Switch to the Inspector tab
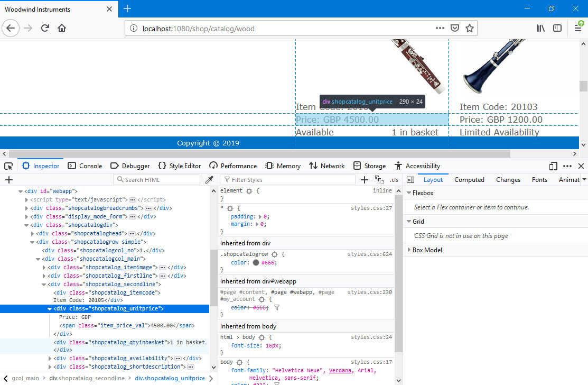 [41, 166]
